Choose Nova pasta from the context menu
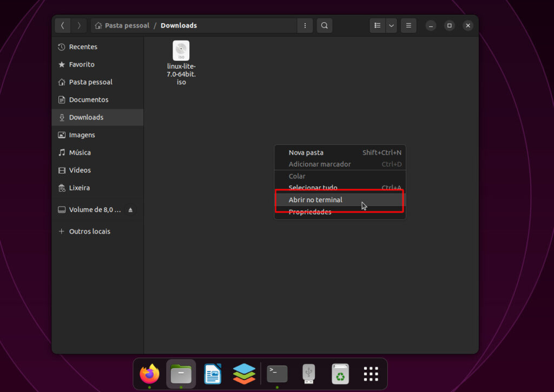 click(340, 152)
